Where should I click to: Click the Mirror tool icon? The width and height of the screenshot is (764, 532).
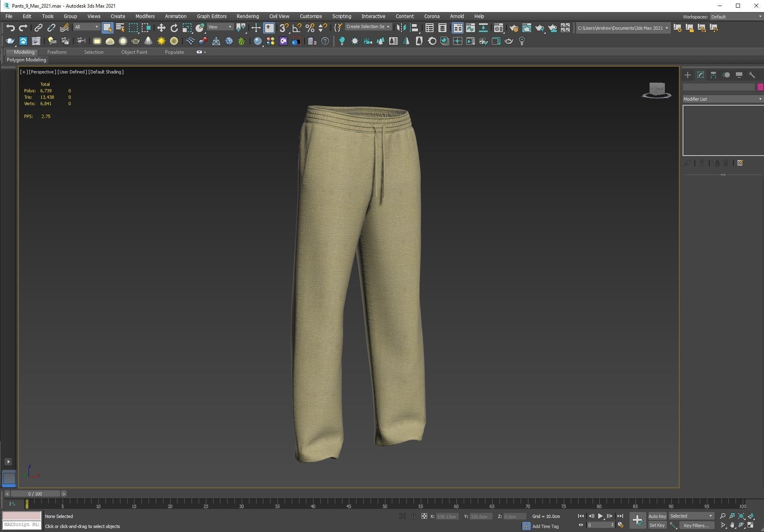401,28
